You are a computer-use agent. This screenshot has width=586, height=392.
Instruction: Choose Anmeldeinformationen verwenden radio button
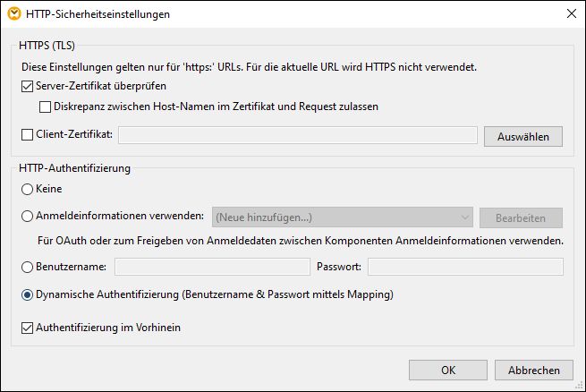pyautogui.click(x=27, y=217)
